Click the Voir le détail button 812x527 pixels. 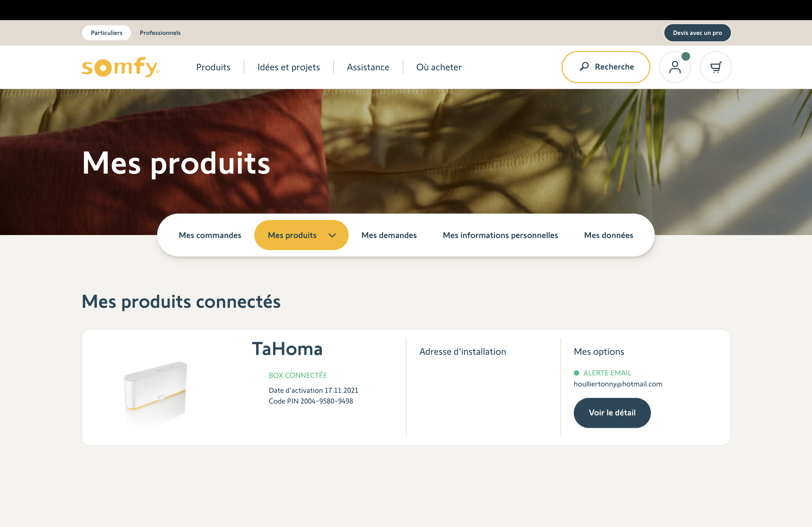tap(612, 413)
